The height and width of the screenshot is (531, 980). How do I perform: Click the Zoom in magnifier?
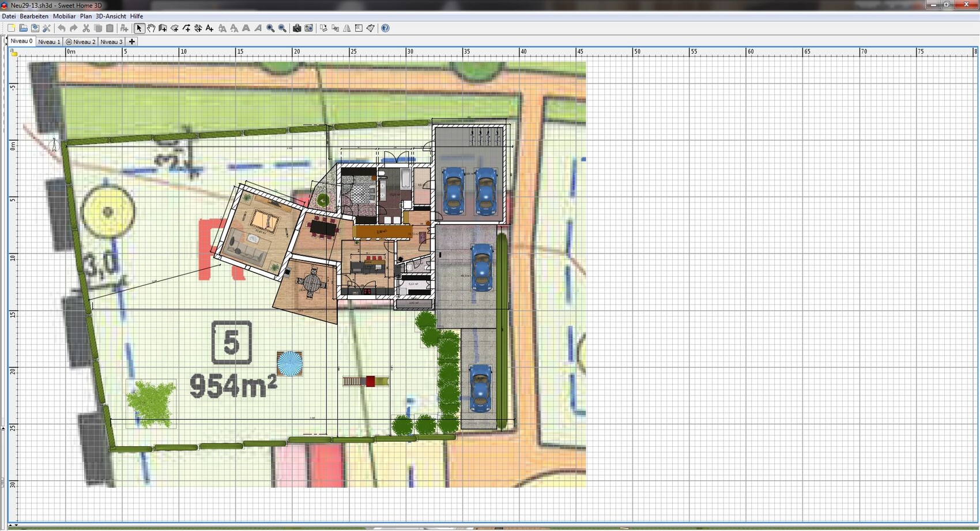pos(270,28)
